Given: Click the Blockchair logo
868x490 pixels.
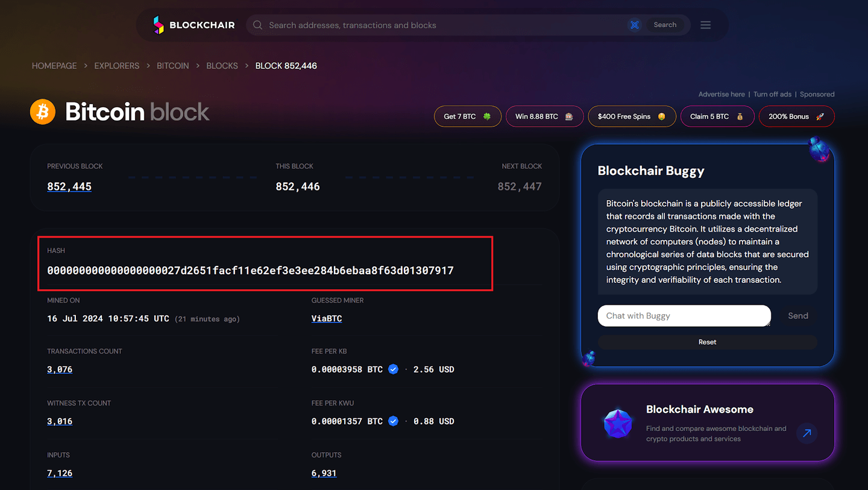Looking at the screenshot, I should (x=193, y=25).
